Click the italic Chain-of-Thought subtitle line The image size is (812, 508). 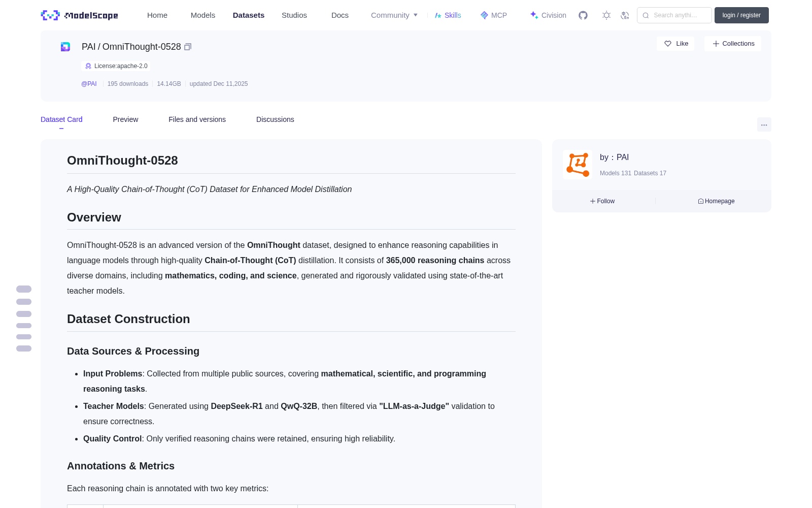point(209,189)
